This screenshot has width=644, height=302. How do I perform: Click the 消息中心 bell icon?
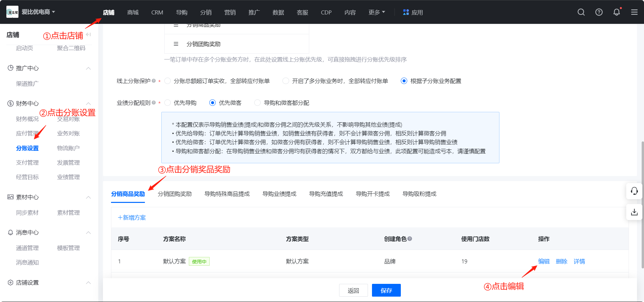pos(10,232)
